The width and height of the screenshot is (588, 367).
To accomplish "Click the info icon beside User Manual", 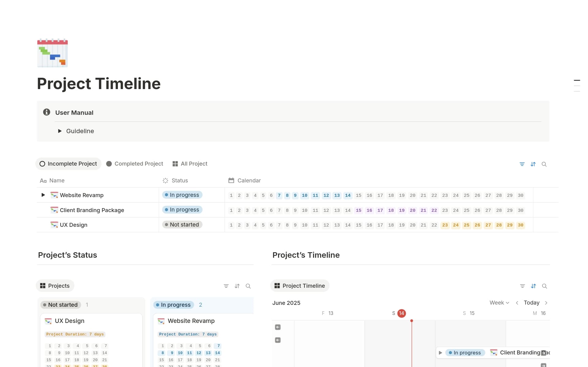I will click(x=47, y=112).
